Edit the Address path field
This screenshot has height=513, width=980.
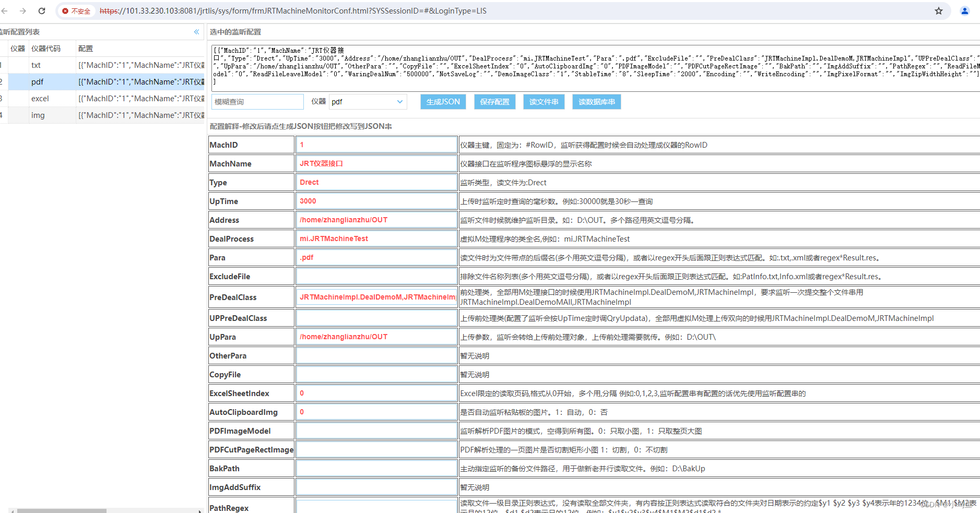[376, 220]
